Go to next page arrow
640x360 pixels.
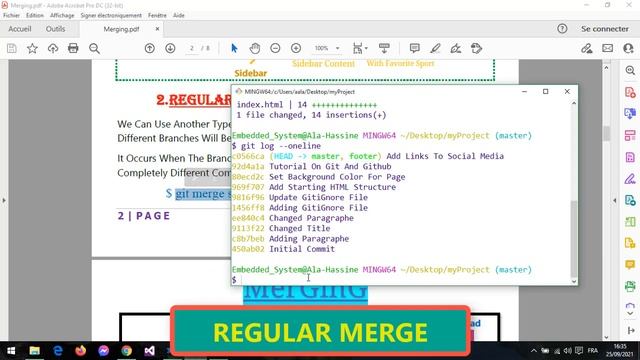point(170,49)
